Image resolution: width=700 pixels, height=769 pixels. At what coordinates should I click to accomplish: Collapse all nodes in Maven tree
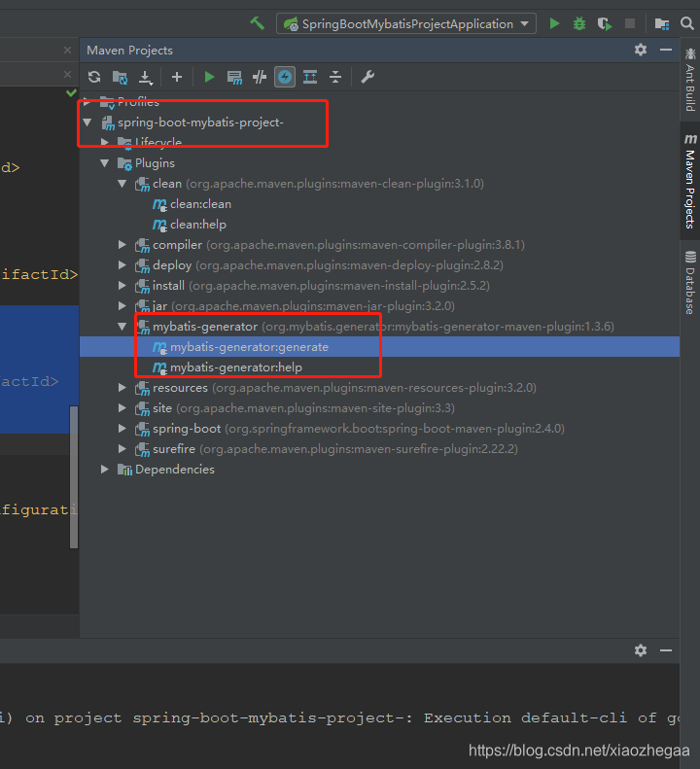pos(335,77)
